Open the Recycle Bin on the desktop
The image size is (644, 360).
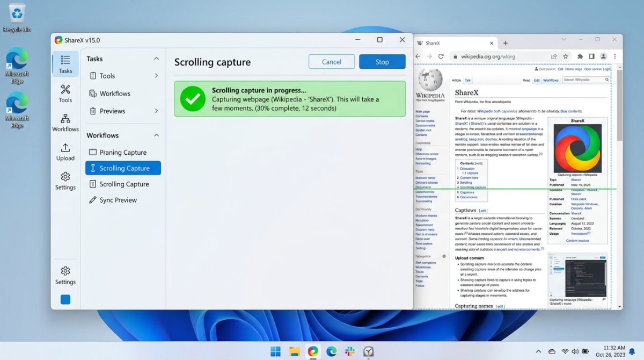pos(16,13)
